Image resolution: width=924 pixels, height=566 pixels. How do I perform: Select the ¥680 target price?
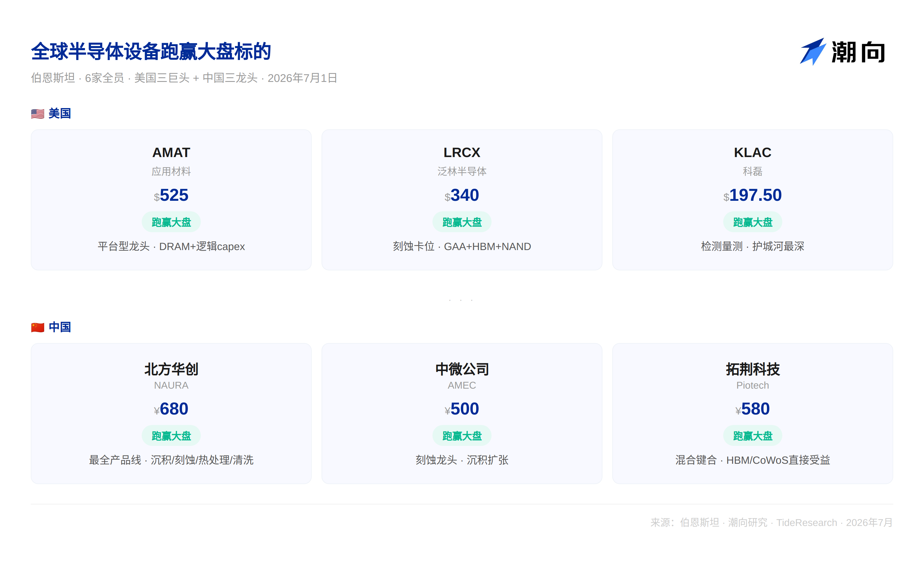(171, 409)
